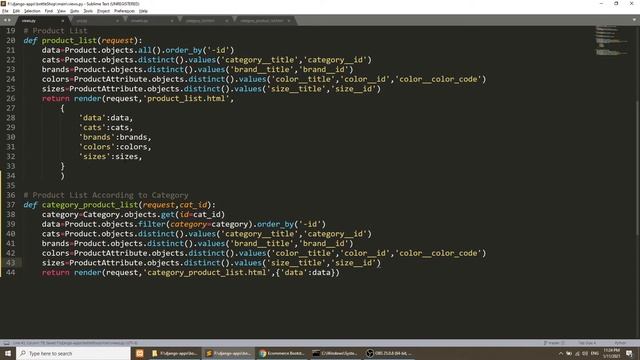Open the View menu
640x360 pixels.
click(61, 11)
